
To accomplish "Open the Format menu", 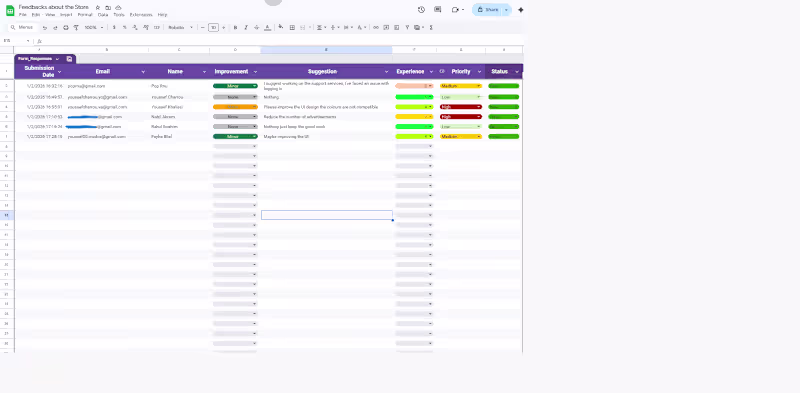I will pos(85,15).
